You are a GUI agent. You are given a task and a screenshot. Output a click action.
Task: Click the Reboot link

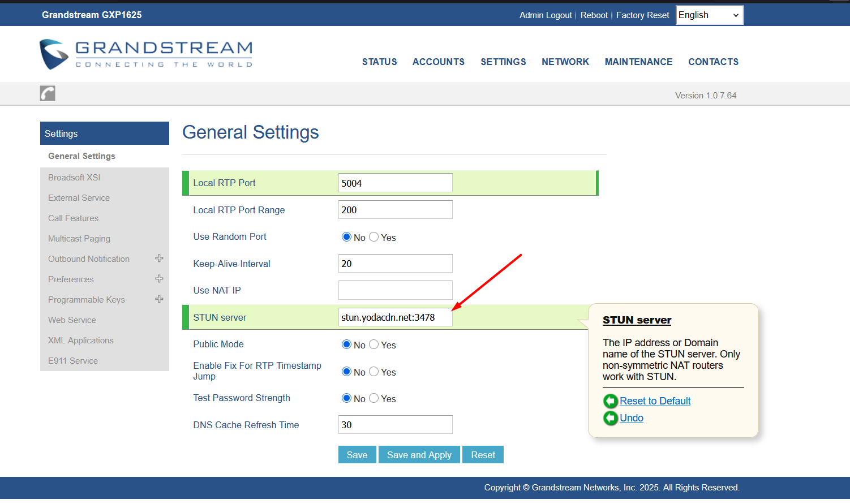(594, 15)
